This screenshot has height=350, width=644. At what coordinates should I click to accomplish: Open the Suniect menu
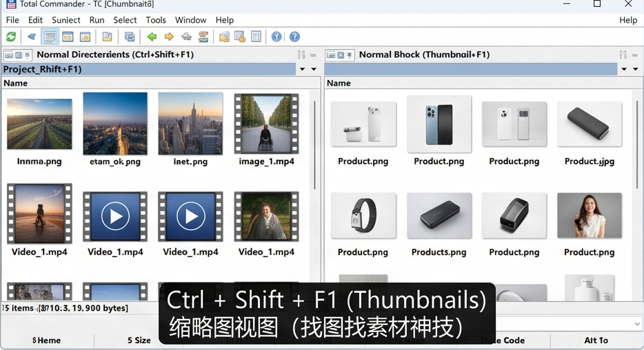click(x=66, y=20)
